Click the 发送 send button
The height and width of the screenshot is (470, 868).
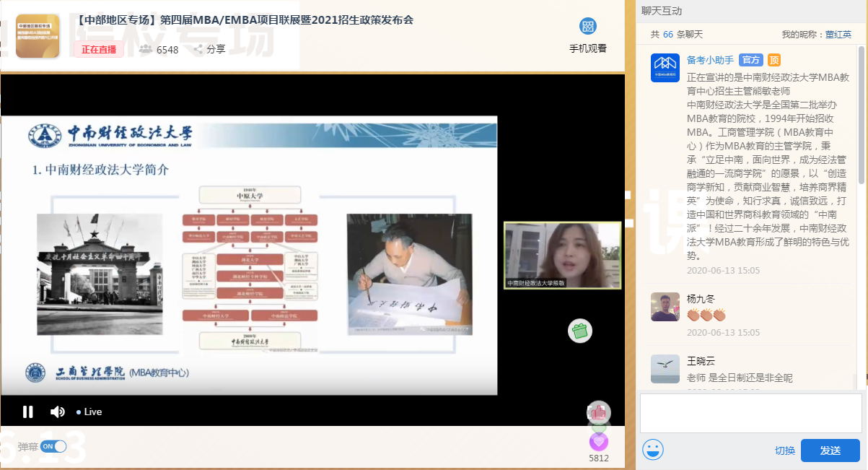(x=830, y=451)
